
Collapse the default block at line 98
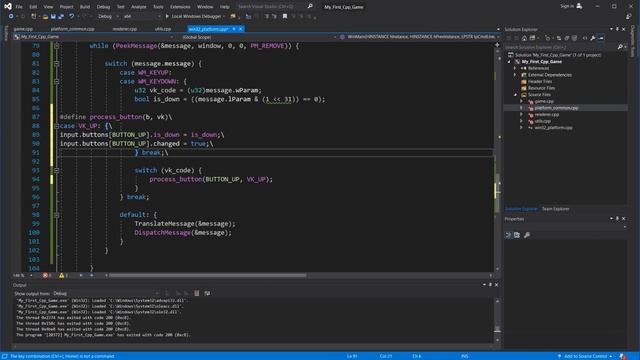click(57, 215)
